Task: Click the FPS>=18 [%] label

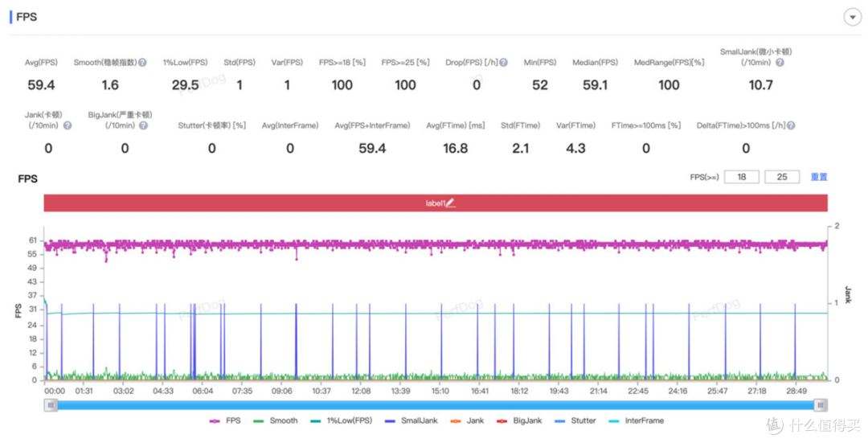Action: [x=342, y=63]
